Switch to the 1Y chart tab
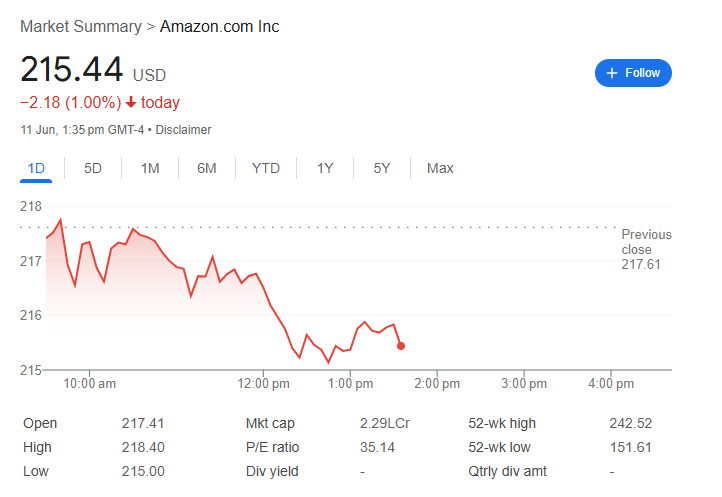This screenshot has width=722, height=497. [x=325, y=168]
